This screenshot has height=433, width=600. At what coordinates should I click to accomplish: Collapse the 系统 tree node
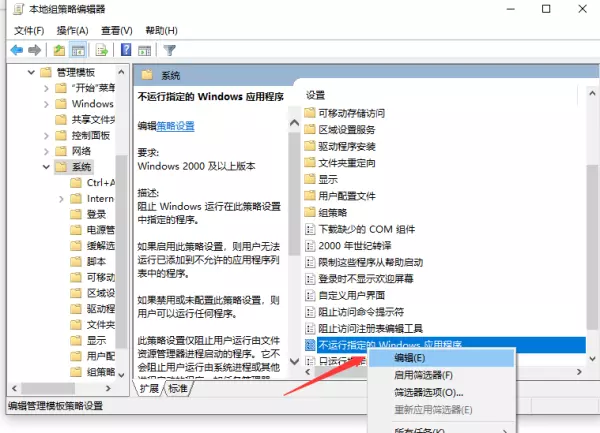tap(46, 167)
